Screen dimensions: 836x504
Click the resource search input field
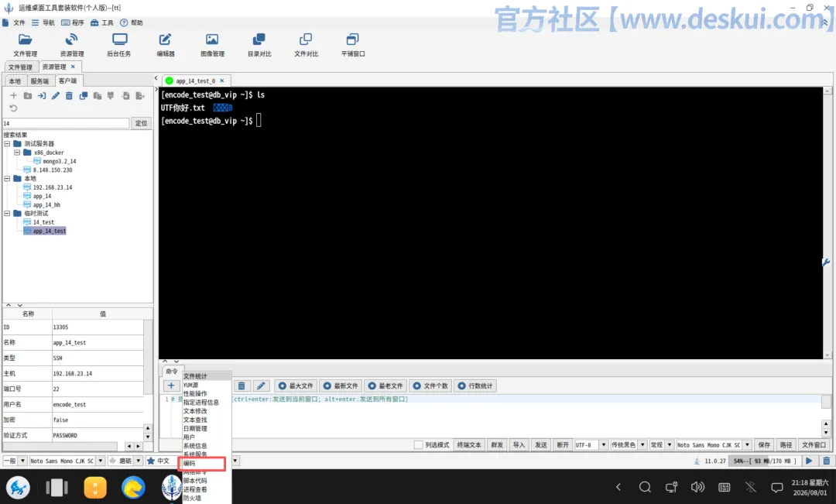[x=66, y=123]
